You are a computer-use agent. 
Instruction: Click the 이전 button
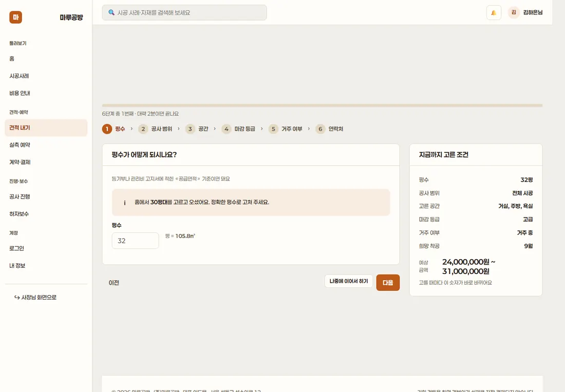tap(114, 283)
